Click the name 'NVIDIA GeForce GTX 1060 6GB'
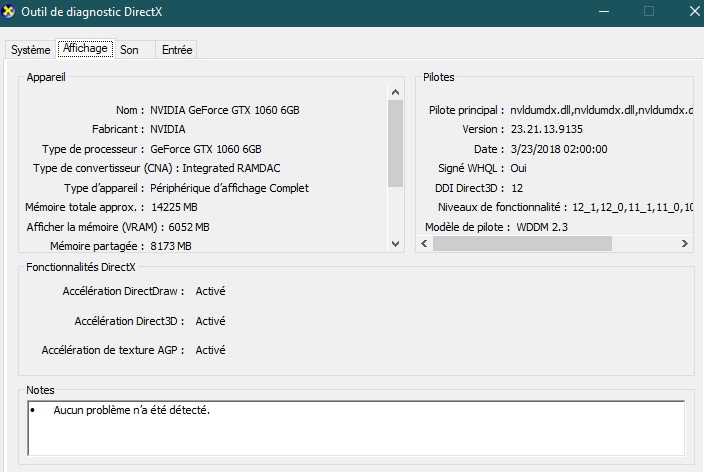 tap(224, 110)
